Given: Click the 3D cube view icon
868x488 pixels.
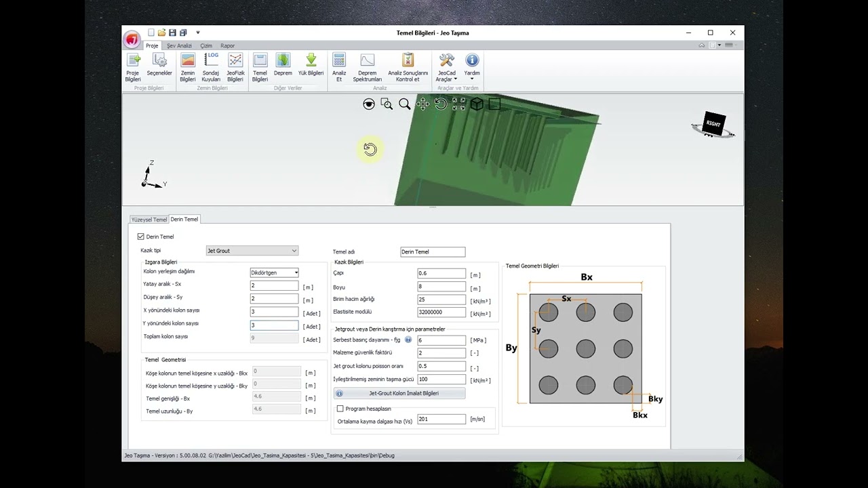Looking at the screenshot, I should coord(477,104).
